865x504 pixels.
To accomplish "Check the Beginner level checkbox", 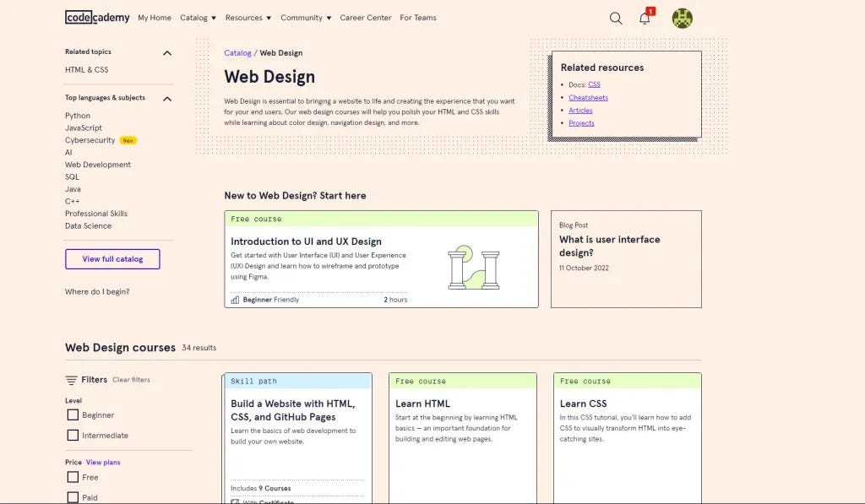I will pyautogui.click(x=73, y=415).
